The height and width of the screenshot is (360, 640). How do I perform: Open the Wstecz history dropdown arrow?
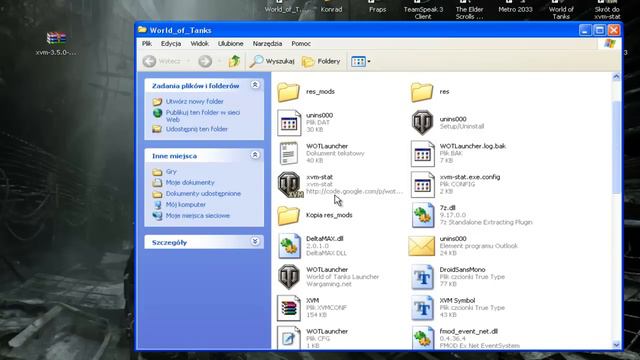188,61
